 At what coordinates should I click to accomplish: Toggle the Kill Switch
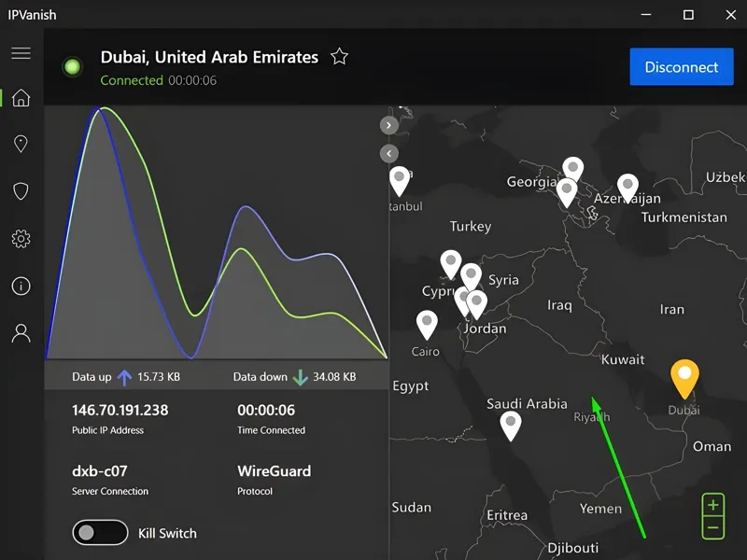[100, 533]
